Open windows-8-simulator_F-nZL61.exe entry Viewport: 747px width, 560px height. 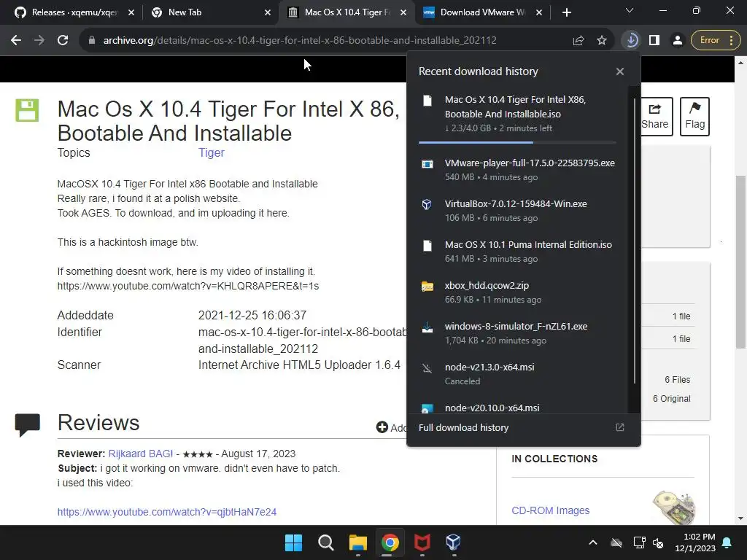click(517, 333)
